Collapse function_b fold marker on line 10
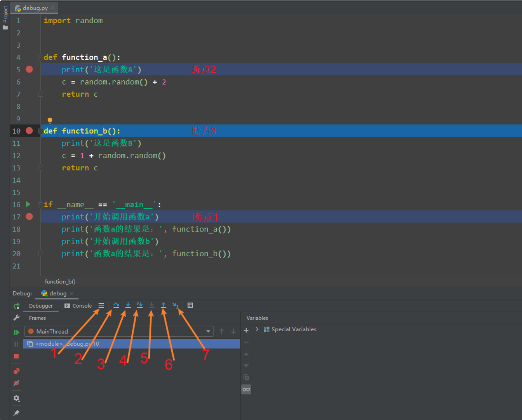522x420 pixels. coord(40,131)
